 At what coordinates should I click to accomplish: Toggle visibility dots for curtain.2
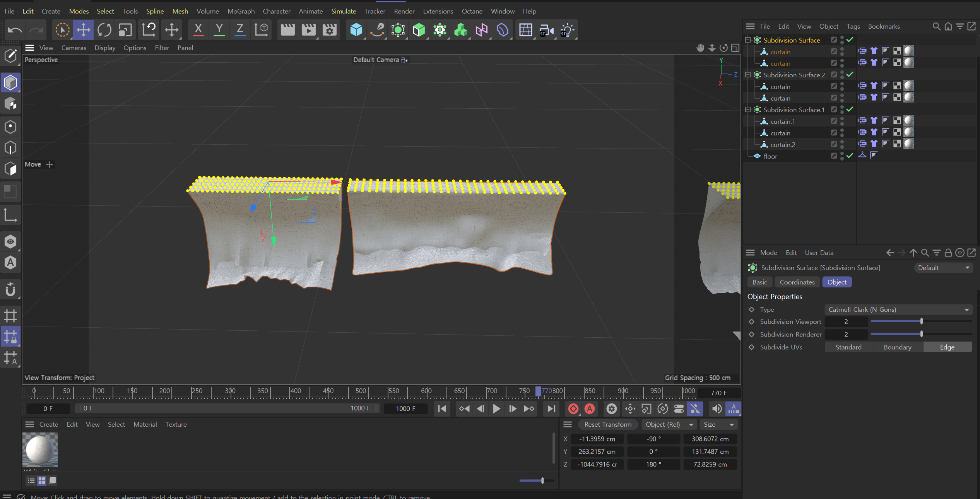click(x=842, y=144)
